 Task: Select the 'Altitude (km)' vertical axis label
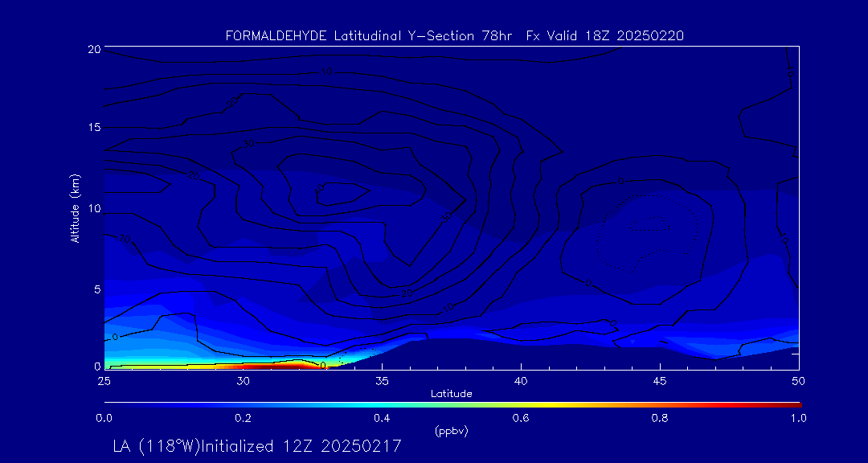[x=75, y=207]
